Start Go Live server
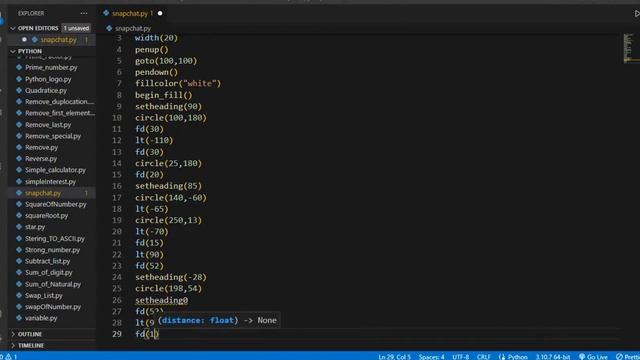 (x=593, y=356)
